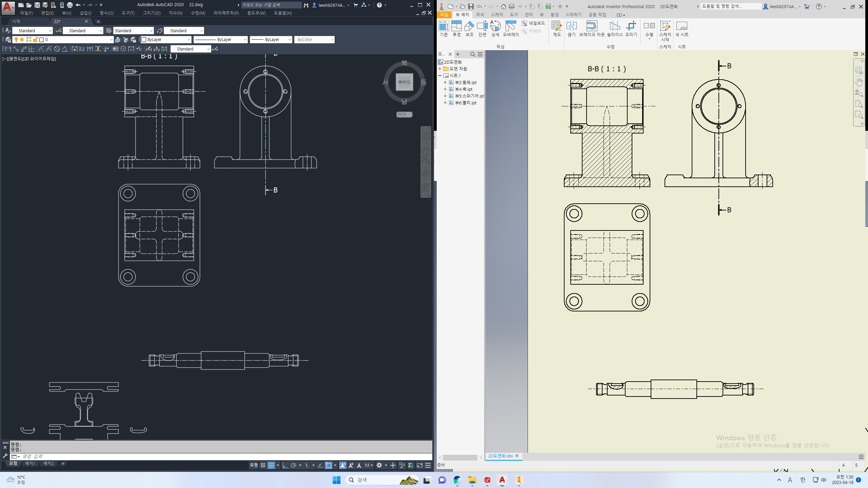Viewport: 868px width, 488px height.
Task: Open the AutoCAD application menu button
Action: (x=7, y=7)
